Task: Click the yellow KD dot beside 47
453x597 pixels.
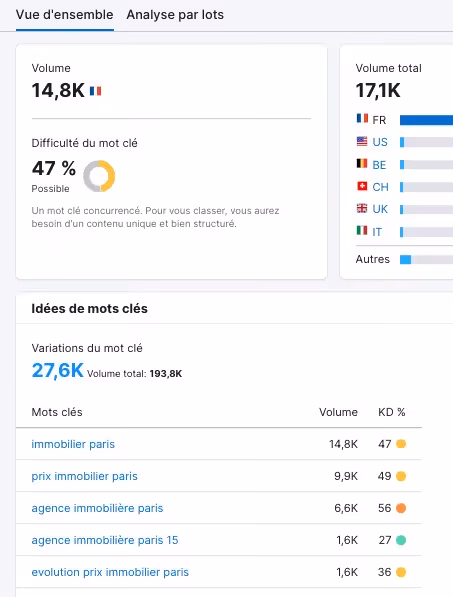Action: (401, 444)
